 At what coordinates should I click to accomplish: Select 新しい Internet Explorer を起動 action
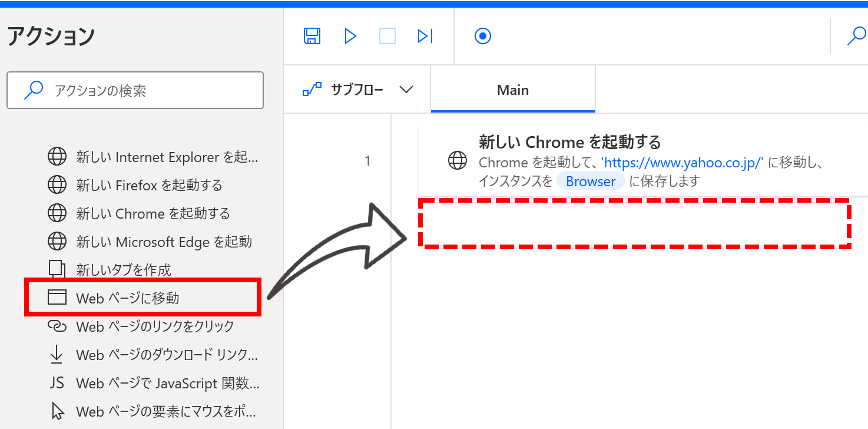(x=167, y=157)
